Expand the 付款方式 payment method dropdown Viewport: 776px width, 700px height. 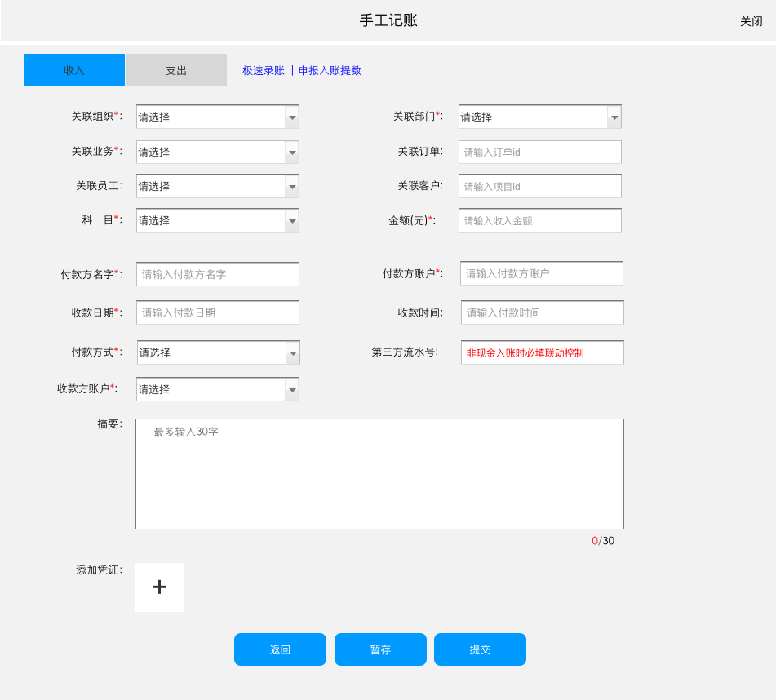coord(291,352)
